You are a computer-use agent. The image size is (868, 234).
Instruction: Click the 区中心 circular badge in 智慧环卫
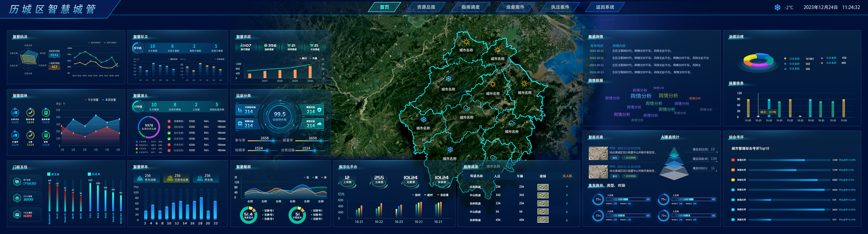pos(137,48)
